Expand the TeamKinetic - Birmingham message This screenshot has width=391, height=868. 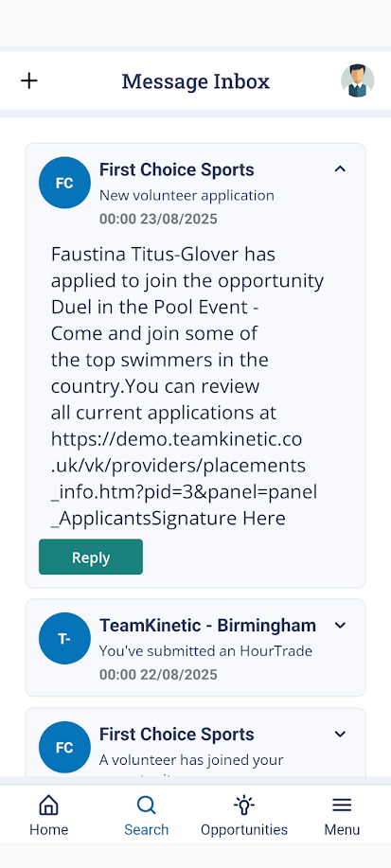(x=340, y=626)
